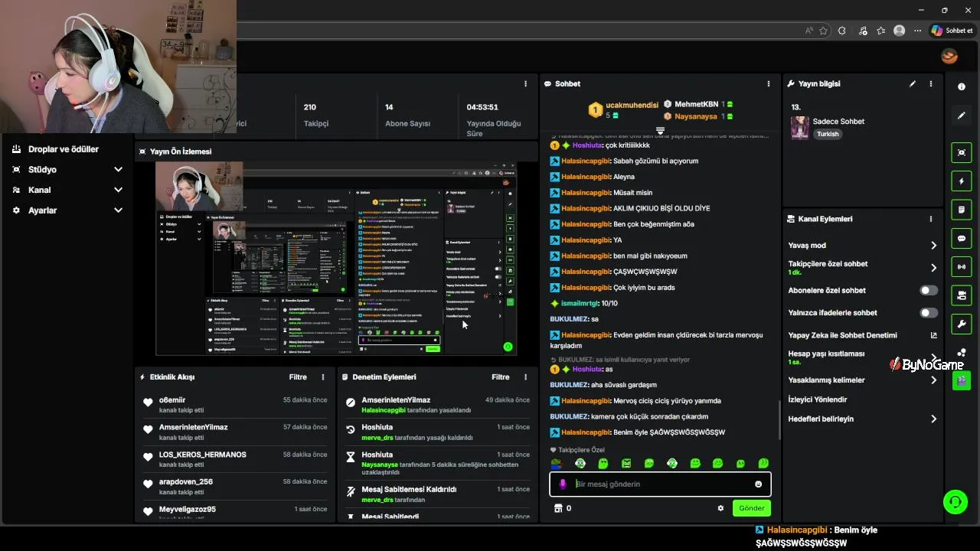Open chat settings gear beside Gönder
This screenshot has height=551, width=980.
click(720, 508)
